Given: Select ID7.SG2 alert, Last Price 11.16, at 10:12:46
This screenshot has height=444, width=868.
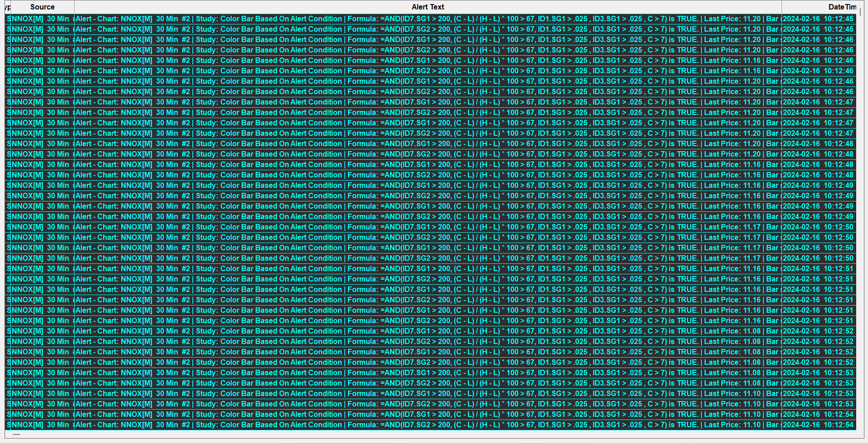Looking at the screenshot, I should pos(430,71).
